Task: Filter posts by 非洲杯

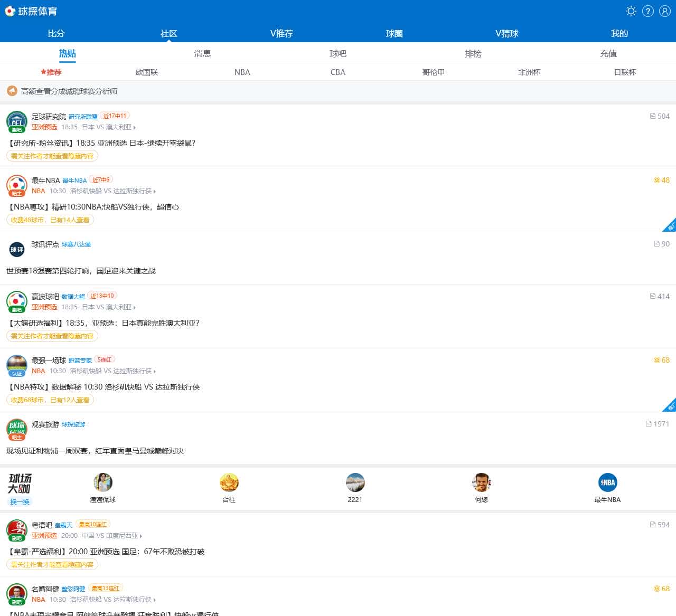Action: (529, 72)
